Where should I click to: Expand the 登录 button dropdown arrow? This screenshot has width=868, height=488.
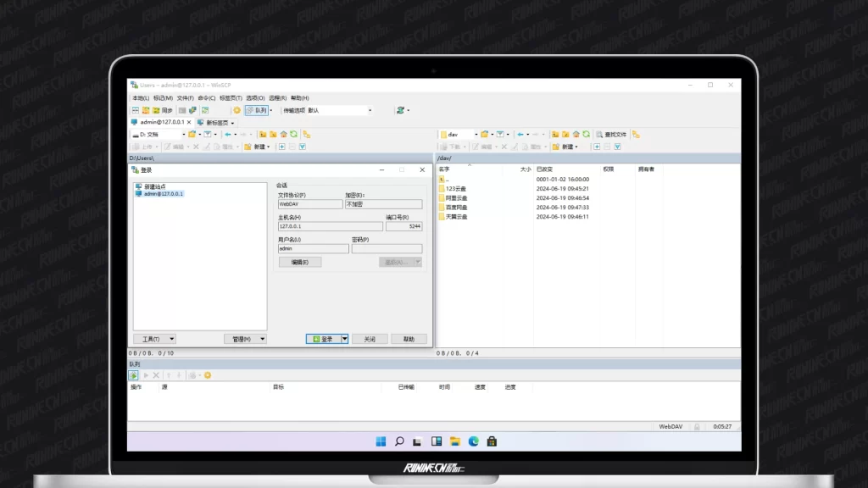click(x=345, y=339)
